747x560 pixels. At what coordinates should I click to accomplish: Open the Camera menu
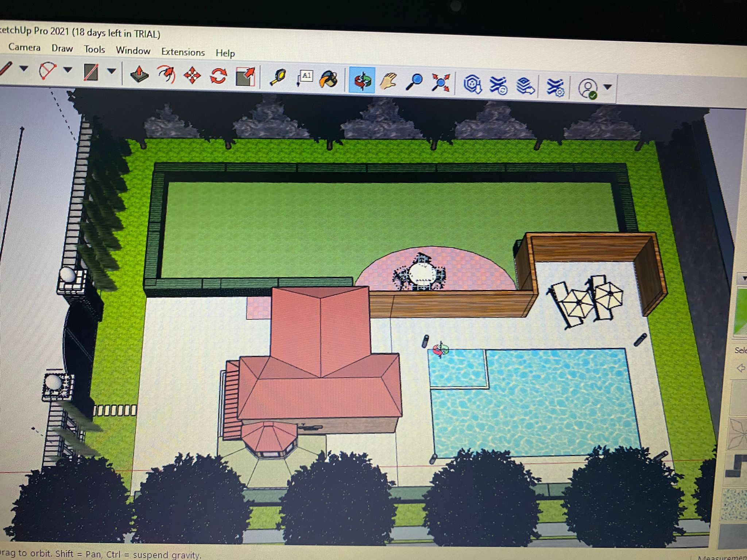[x=24, y=47]
